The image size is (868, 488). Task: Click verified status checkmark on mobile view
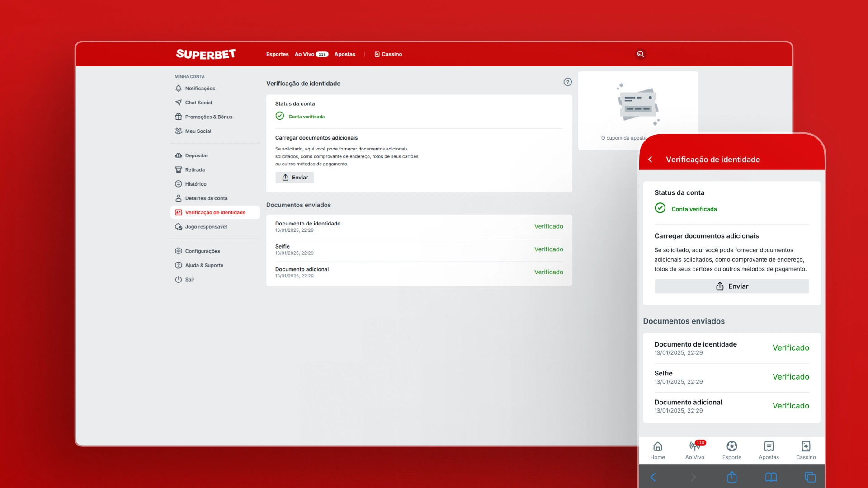point(660,209)
